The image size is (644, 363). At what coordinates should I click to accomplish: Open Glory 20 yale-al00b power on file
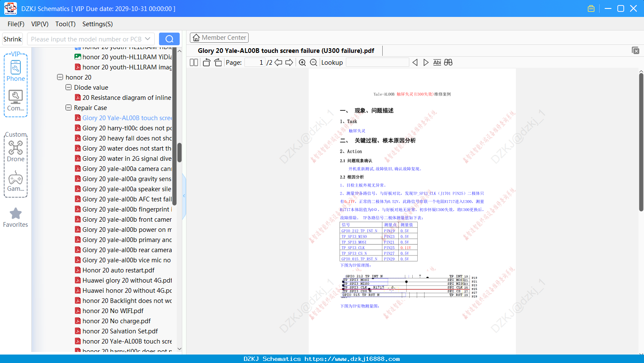[123, 230]
